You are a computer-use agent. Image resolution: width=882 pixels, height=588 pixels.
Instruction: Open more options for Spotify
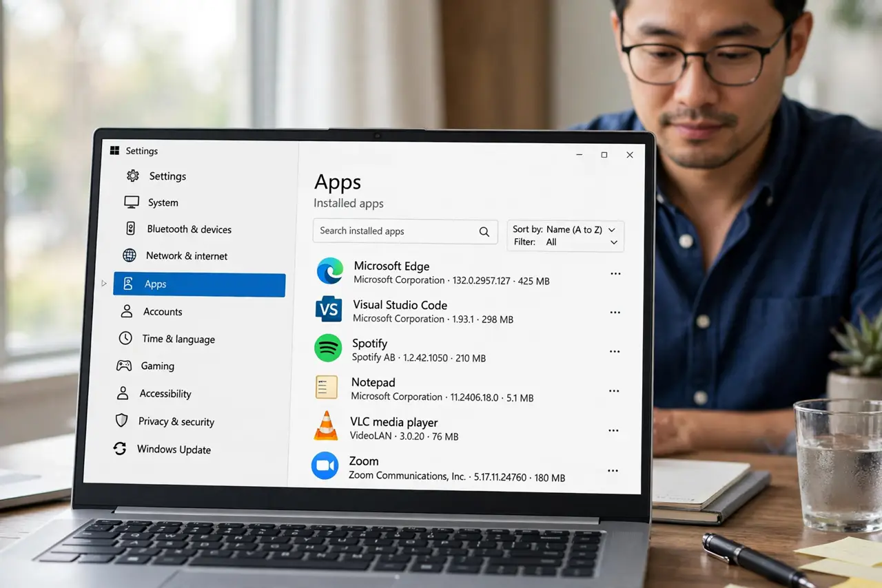(x=615, y=351)
